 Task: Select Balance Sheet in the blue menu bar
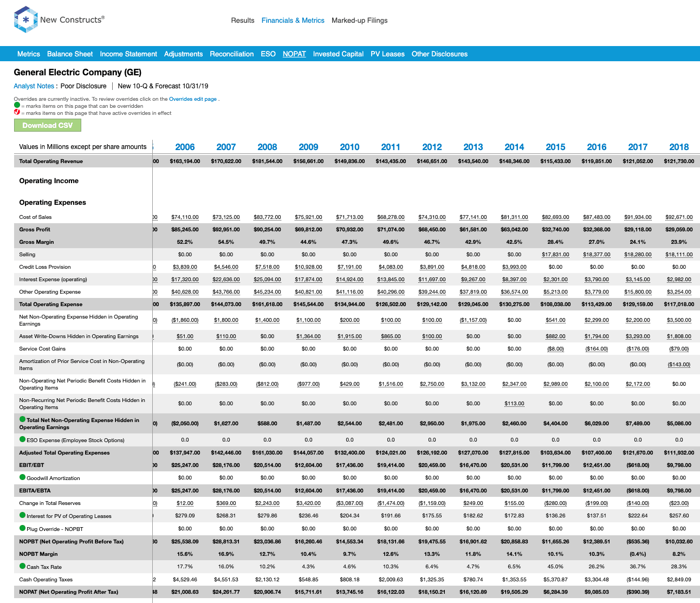pos(70,54)
